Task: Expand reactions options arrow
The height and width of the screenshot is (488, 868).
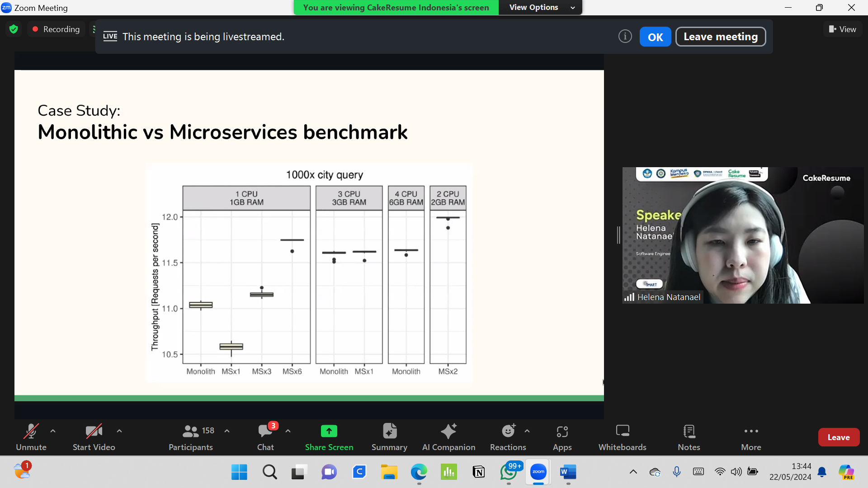Action: pyautogui.click(x=527, y=431)
